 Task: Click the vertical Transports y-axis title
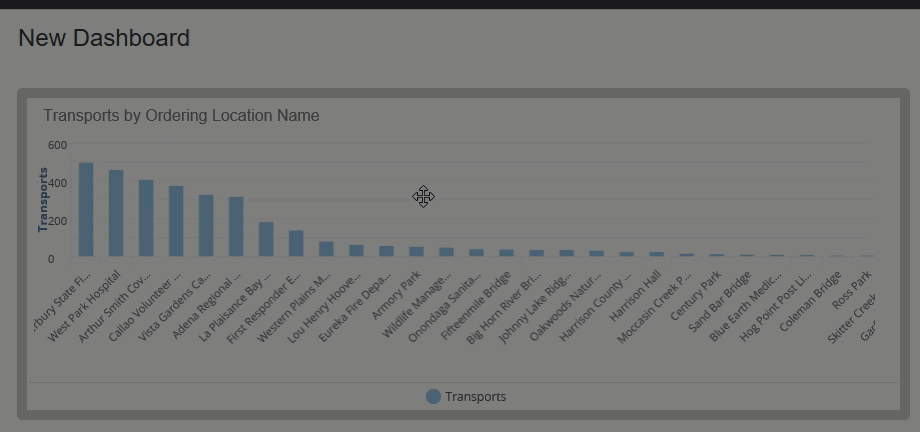click(44, 200)
